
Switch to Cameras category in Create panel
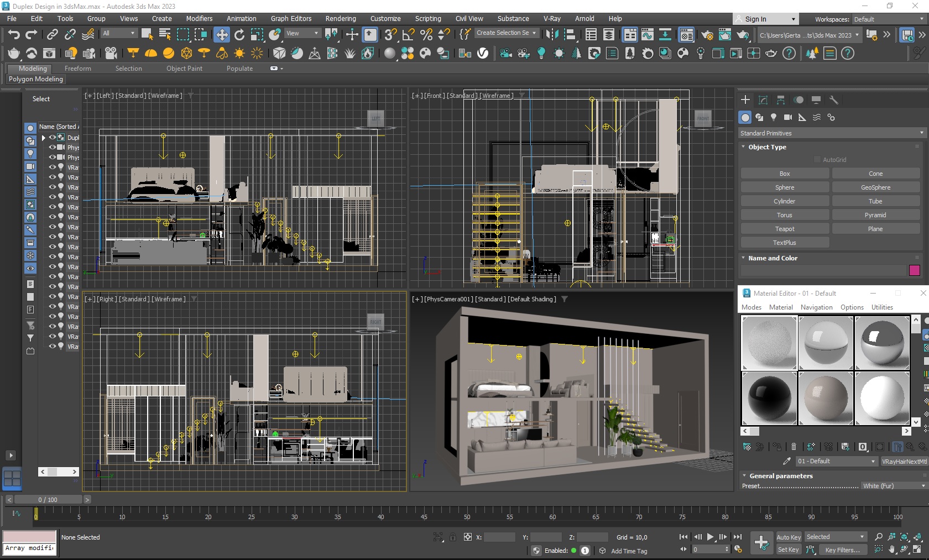pyautogui.click(x=787, y=117)
